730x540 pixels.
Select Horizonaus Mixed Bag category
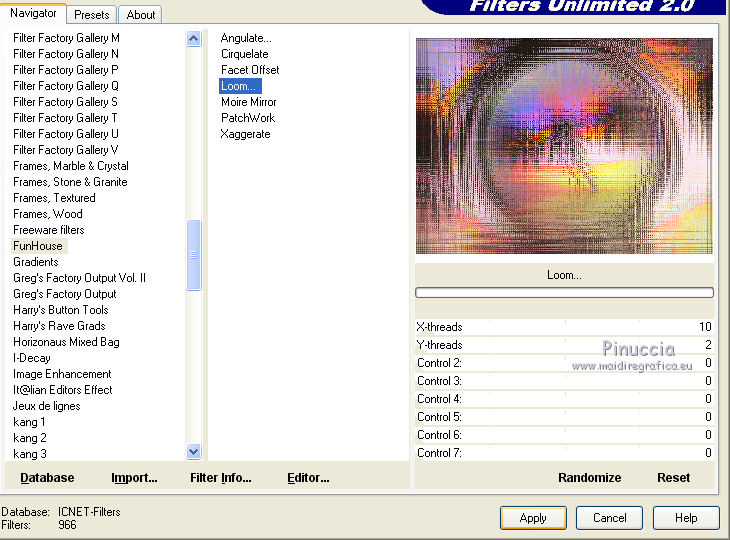point(66,342)
